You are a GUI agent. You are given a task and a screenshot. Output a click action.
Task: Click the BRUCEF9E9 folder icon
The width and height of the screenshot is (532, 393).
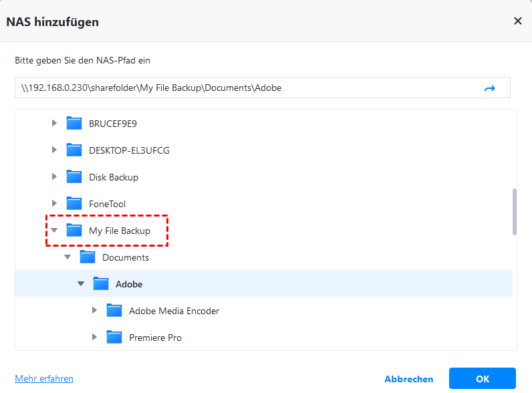[74, 124]
